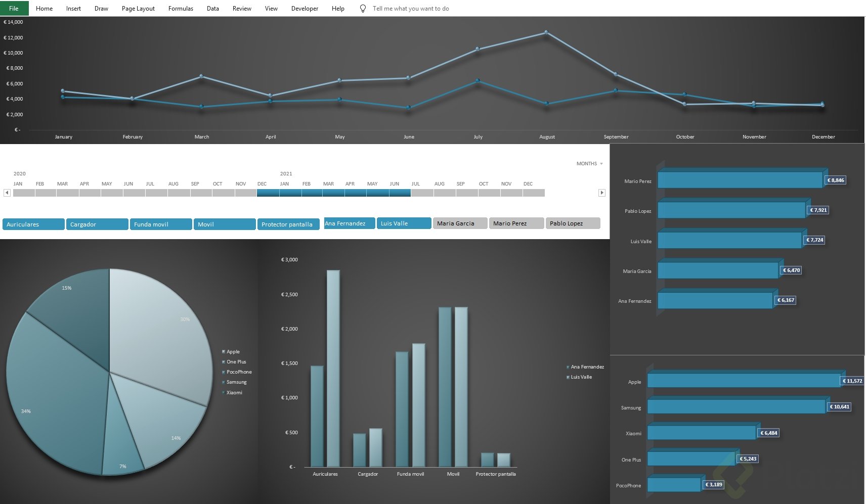
Task: Toggle the Funda movil slicer button
Action: click(x=161, y=224)
